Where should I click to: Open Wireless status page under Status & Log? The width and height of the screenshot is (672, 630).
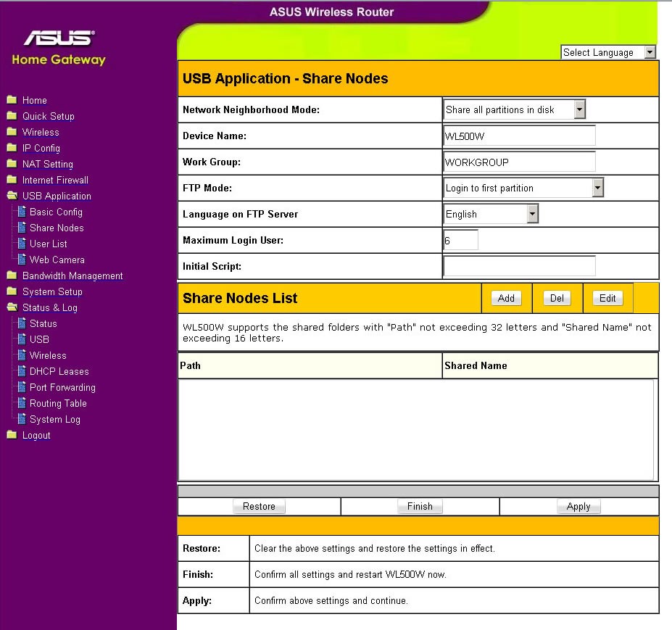pyautogui.click(x=48, y=355)
